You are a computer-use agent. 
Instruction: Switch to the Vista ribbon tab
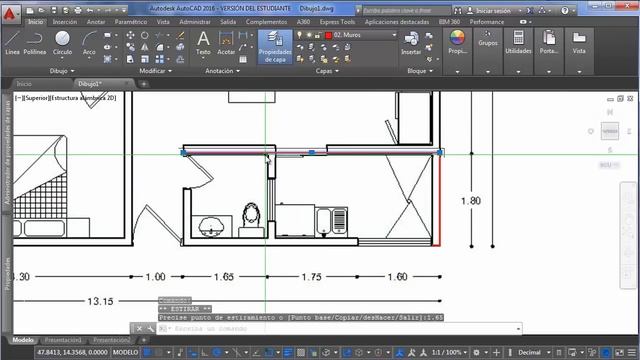163,22
